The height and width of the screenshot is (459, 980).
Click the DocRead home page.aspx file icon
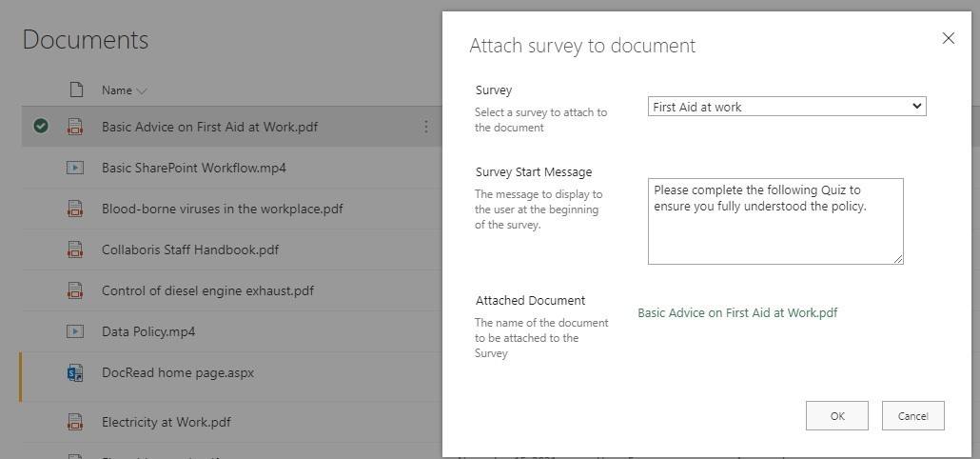pyautogui.click(x=75, y=373)
